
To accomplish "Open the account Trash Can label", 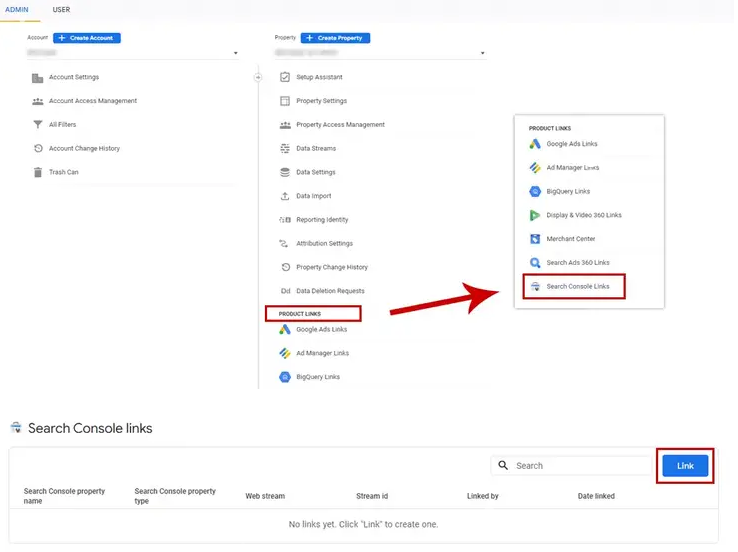I will pos(64,172).
